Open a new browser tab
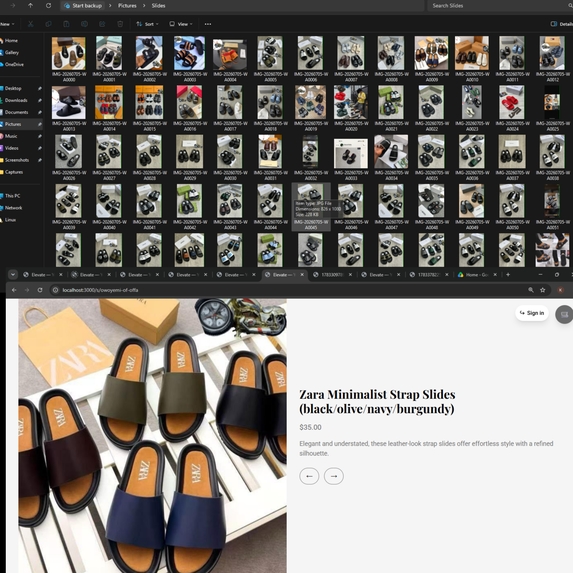 pos(508,274)
